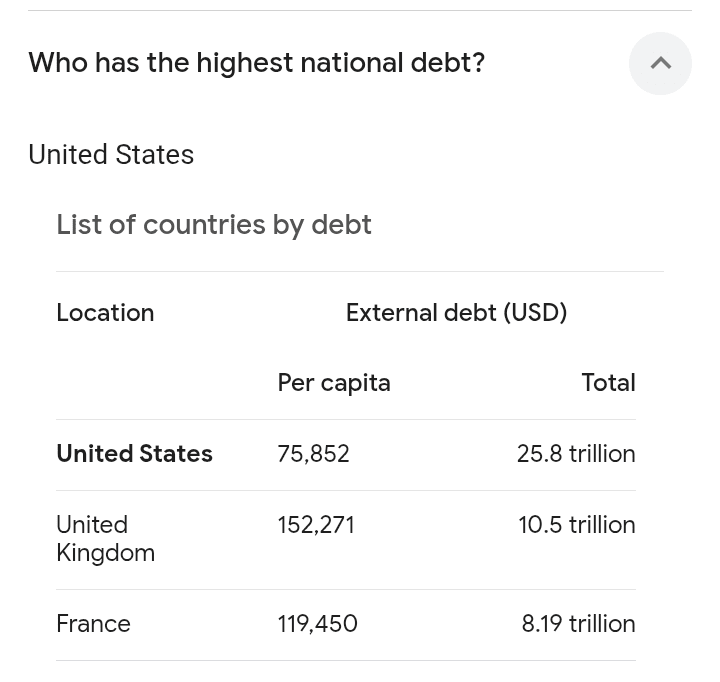
Task: Click the 152,271 per capita value
Action: tap(316, 525)
